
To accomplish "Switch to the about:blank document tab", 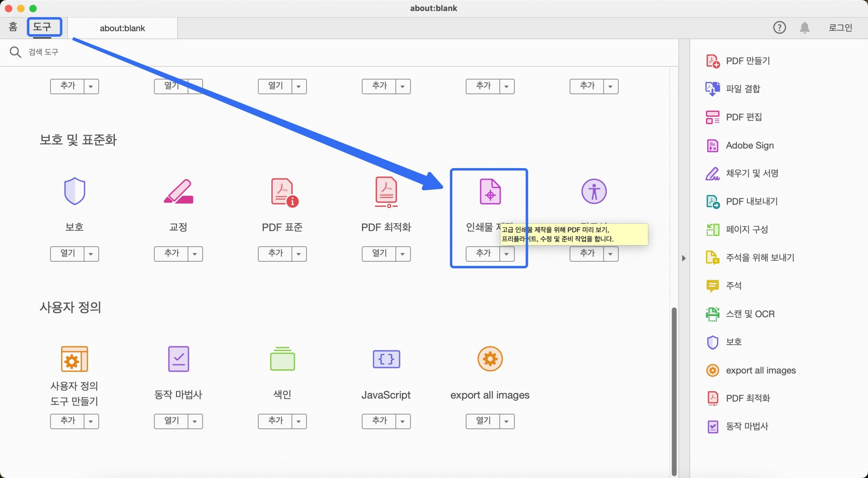I will pyautogui.click(x=122, y=28).
